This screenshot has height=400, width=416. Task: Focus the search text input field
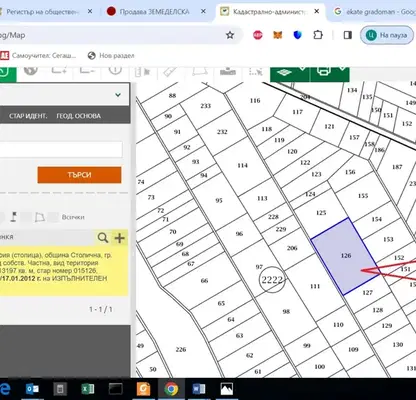[x=61, y=150]
